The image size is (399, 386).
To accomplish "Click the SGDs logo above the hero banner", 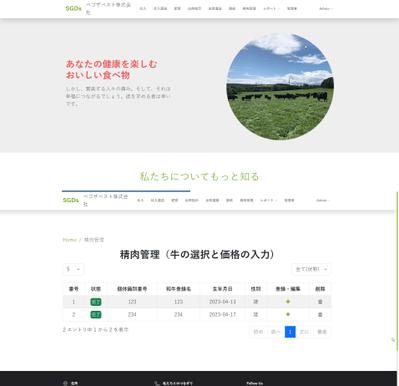I will click(73, 8).
